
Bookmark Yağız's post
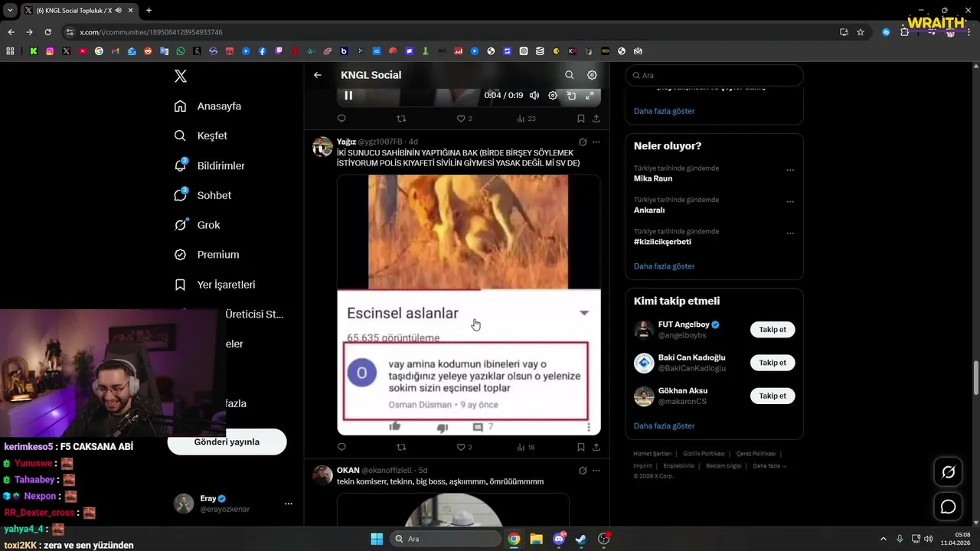(x=581, y=447)
